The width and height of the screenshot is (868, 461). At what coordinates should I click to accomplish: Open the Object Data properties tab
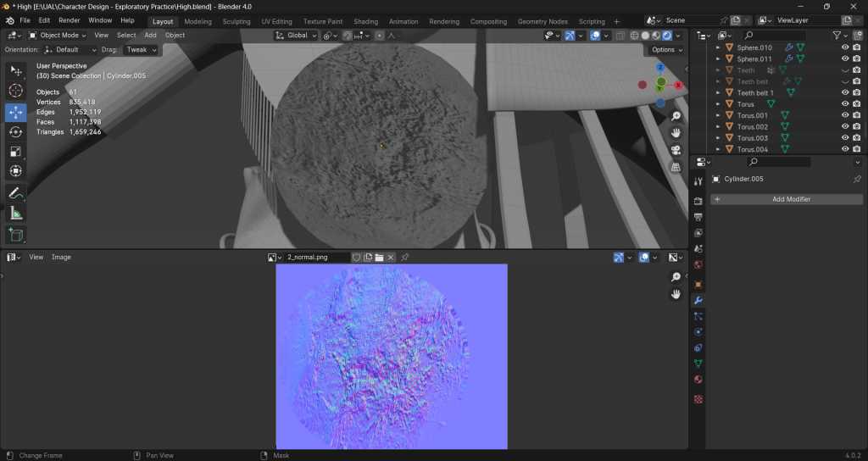pos(698,364)
